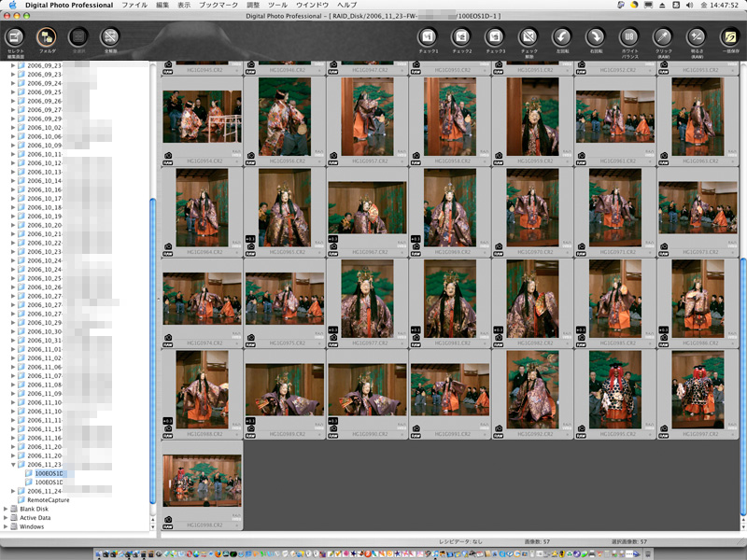Rotate right with the 右回転 icon
Image resolution: width=747 pixels, height=560 pixels.
[596, 37]
